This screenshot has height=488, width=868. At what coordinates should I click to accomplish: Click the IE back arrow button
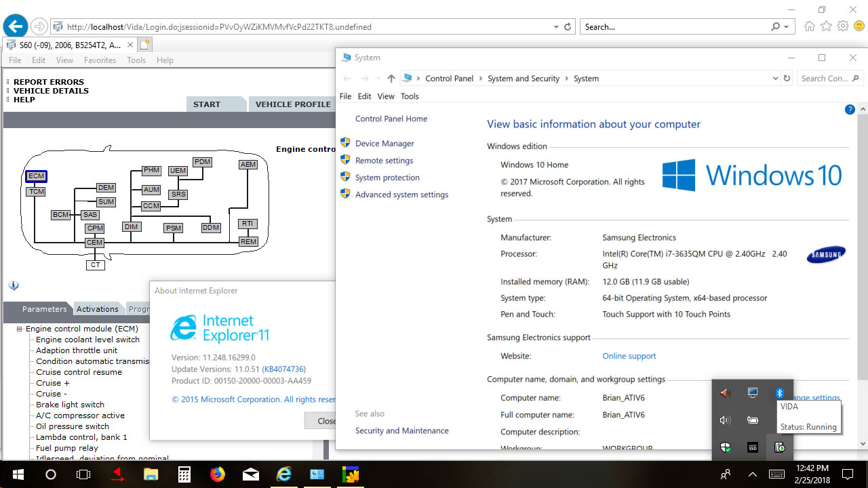click(15, 27)
